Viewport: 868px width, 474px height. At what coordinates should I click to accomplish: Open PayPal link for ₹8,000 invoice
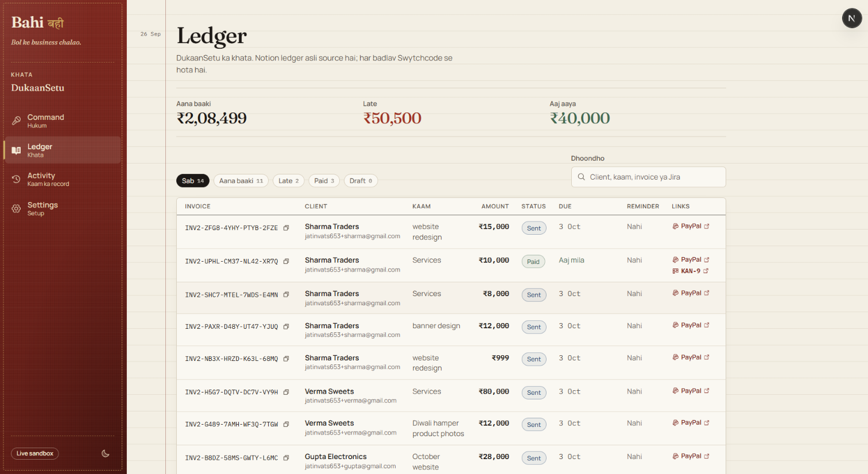[x=691, y=293]
